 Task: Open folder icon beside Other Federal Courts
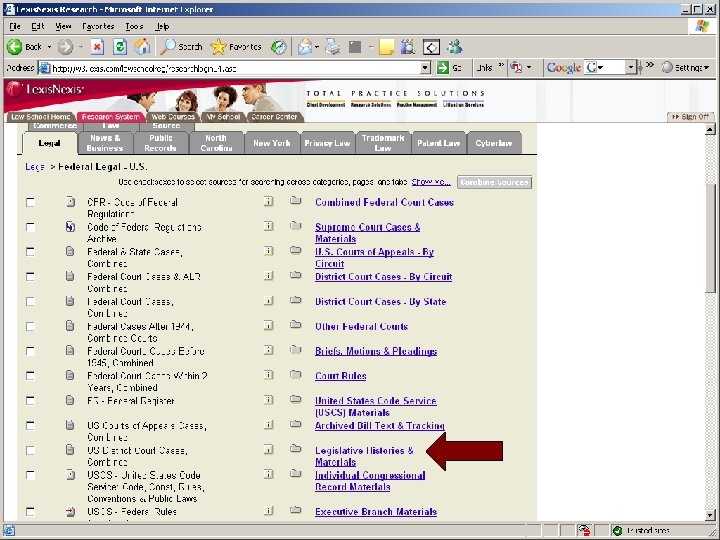[x=296, y=325]
